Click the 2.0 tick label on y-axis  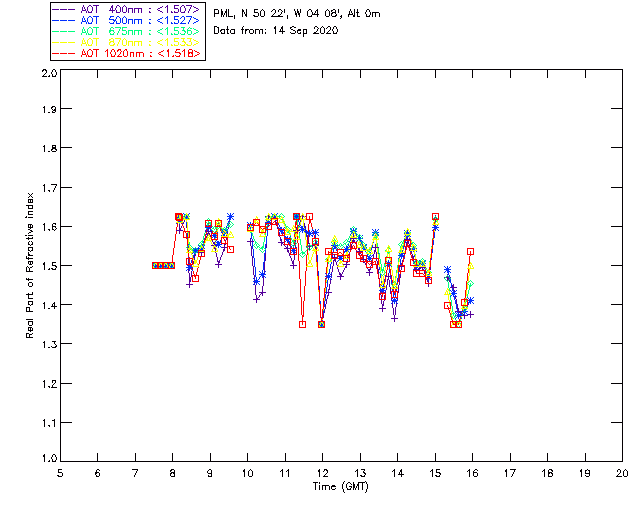click(49, 73)
